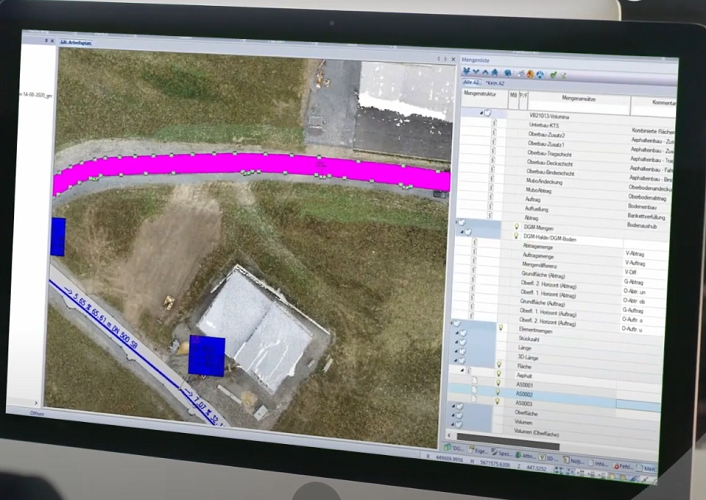Collapse the VB21013-Volumina tree node

coord(481,113)
